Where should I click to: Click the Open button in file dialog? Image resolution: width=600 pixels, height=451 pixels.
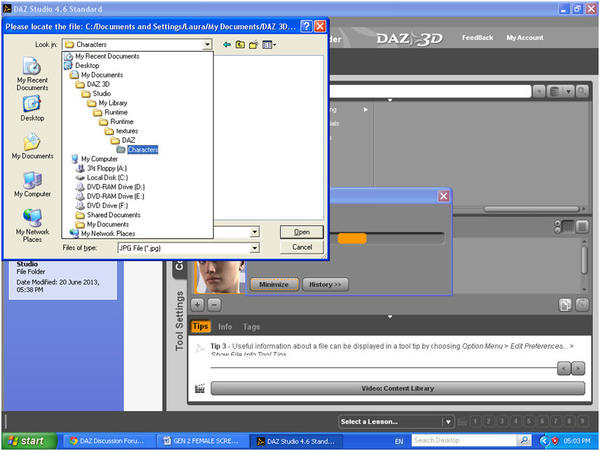(x=302, y=232)
